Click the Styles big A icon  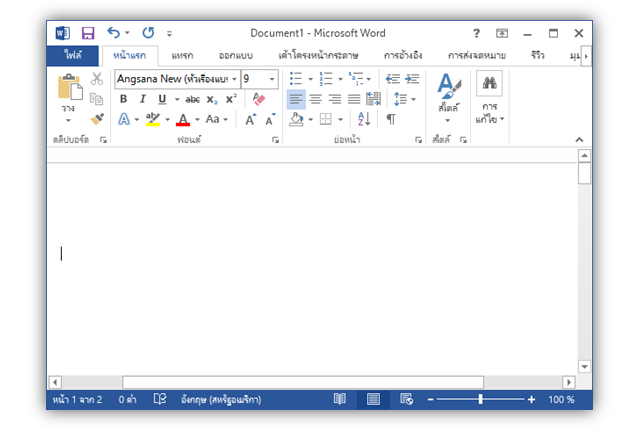(449, 86)
